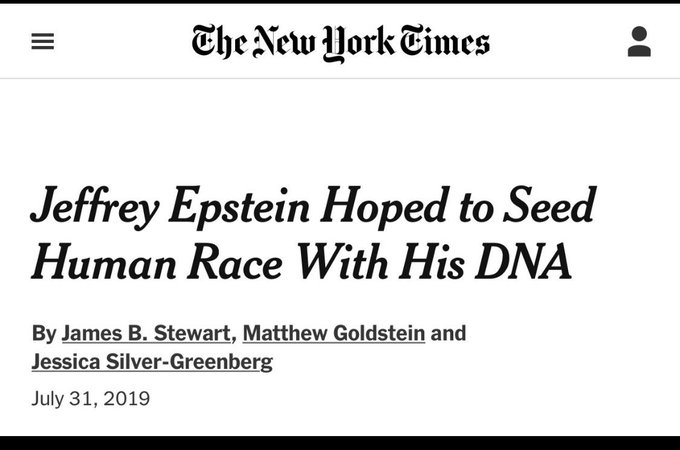The height and width of the screenshot is (450, 680).
Task: Open James B. Stewart's author page
Action: point(146,333)
